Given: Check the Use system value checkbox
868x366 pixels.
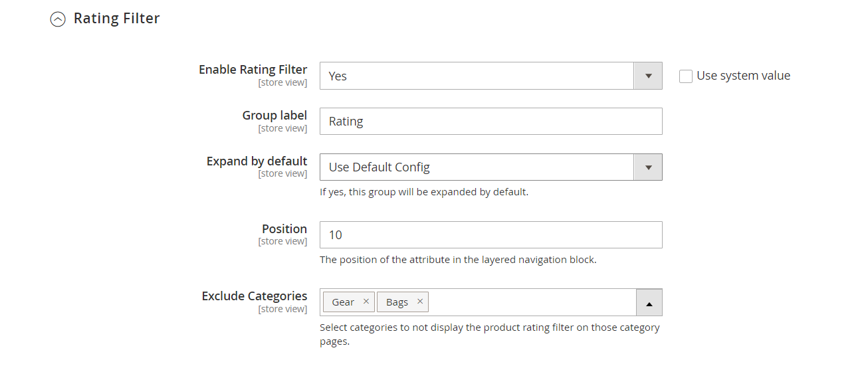Looking at the screenshot, I should [686, 76].
